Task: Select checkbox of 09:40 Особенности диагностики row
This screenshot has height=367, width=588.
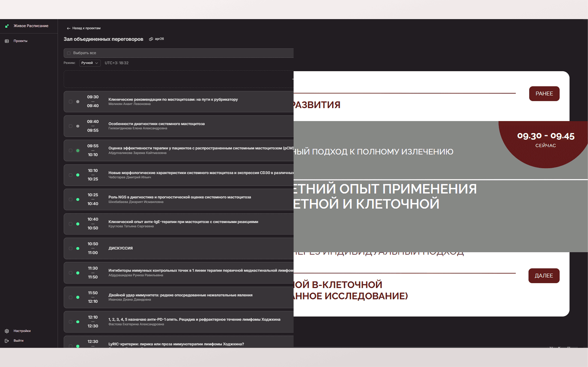Action: tap(70, 126)
